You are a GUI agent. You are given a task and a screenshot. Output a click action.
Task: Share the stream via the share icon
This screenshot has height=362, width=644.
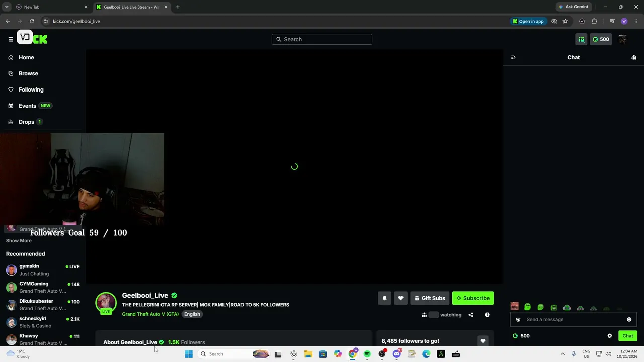pyautogui.click(x=471, y=315)
